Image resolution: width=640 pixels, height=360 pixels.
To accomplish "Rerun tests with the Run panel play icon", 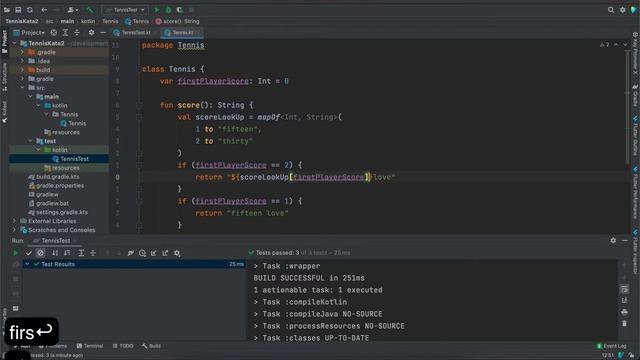I will (16, 253).
